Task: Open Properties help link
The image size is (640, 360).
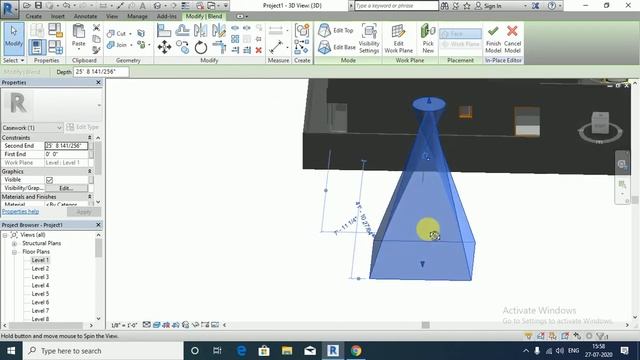Action: [20, 211]
